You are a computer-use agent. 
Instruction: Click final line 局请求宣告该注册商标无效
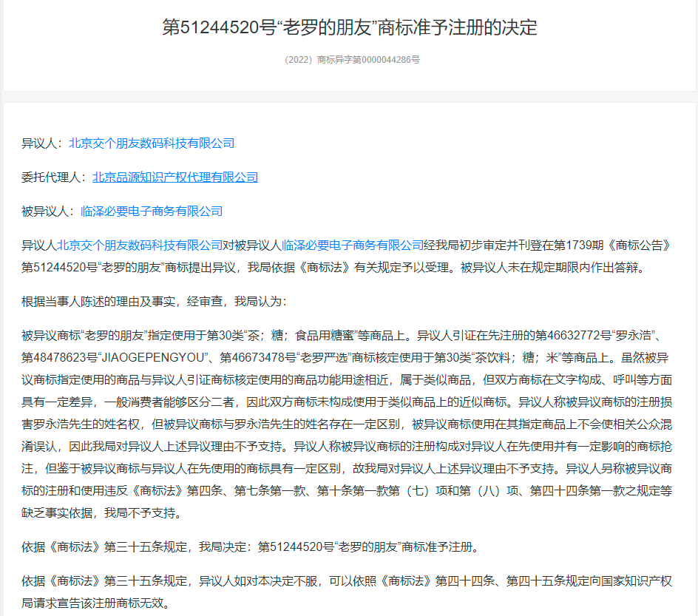pyautogui.click(x=95, y=603)
